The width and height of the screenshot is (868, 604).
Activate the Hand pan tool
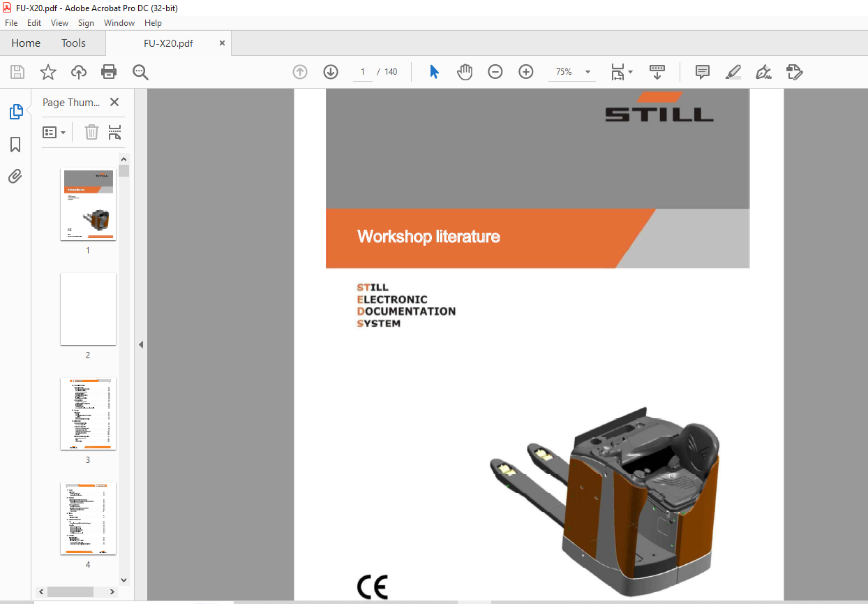point(465,72)
